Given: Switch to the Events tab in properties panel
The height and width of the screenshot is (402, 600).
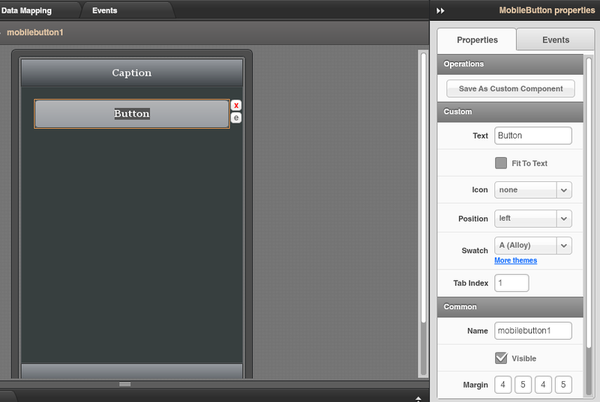Looking at the screenshot, I should (x=555, y=40).
